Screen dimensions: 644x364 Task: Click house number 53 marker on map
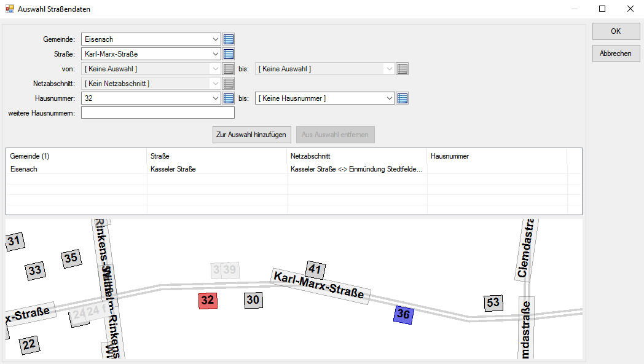[493, 303]
